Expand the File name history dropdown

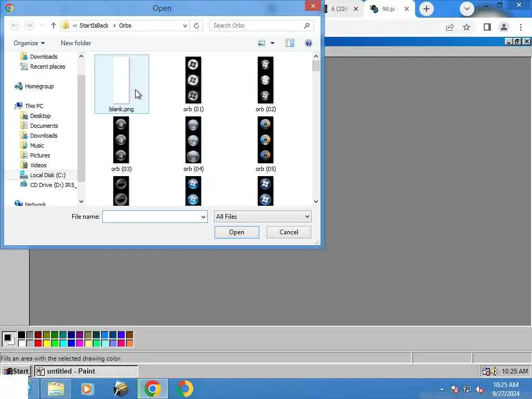point(203,217)
